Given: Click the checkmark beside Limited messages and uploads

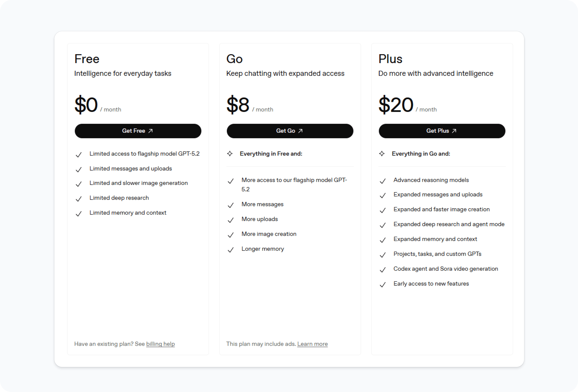Looking at the screenshot, I should [79, 169].
